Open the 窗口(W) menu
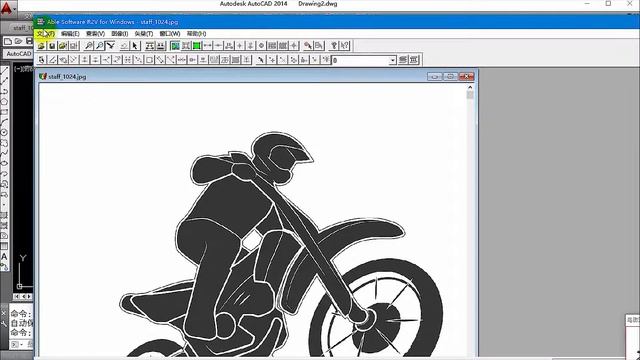This screenshot has width=640, height=360. (x=169, y=33)
